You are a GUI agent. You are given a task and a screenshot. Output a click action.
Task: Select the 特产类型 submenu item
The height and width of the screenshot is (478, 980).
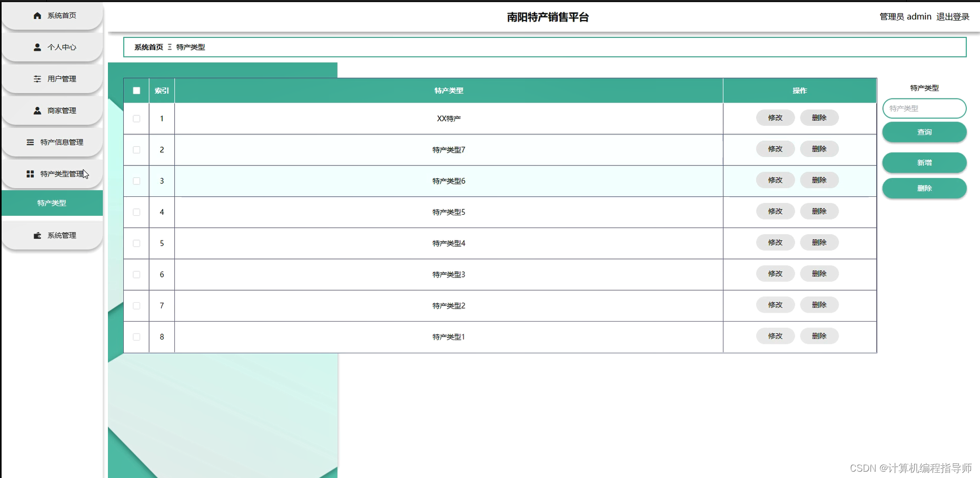[52, 203]
